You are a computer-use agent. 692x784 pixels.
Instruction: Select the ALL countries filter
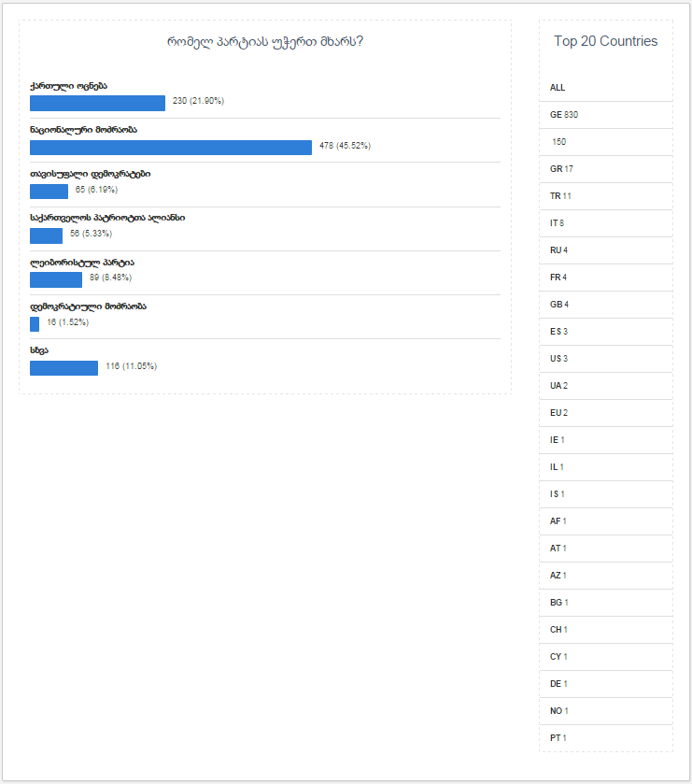click(x=558, y=88)
